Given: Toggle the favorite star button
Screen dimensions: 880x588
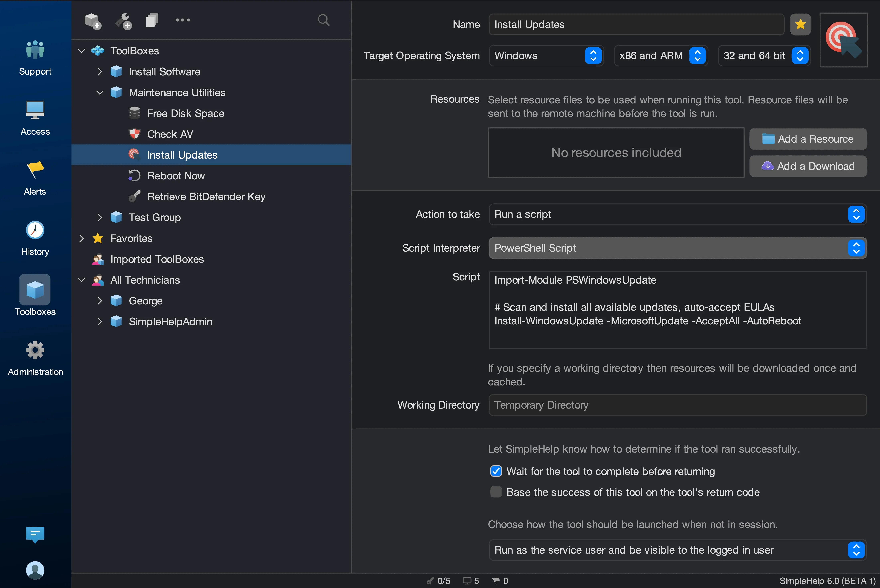Looking at the screenshot, I should click(x=800, y=24).
